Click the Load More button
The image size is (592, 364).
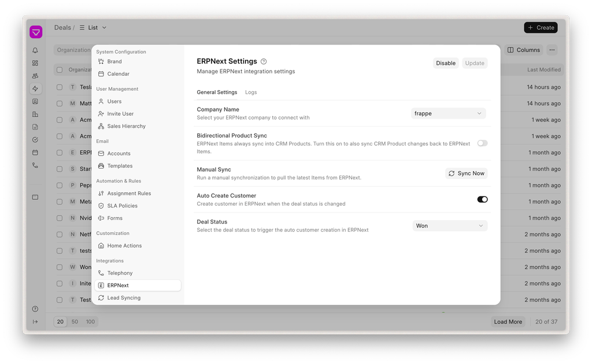tap(508, 322)
